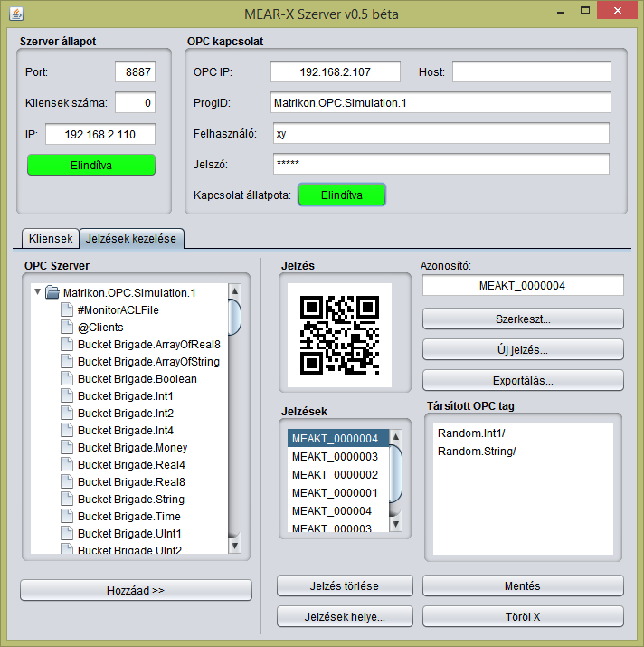
Task: Click file icon beside Bucket Brigade.ArrayOfString
Action: pyautogui.click(x=67, y=361)
